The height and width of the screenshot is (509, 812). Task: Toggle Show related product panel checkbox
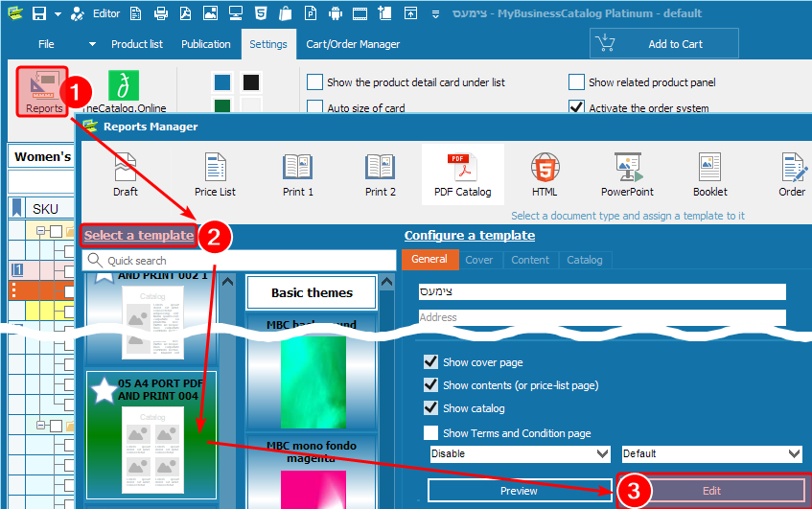coord(576,82)
